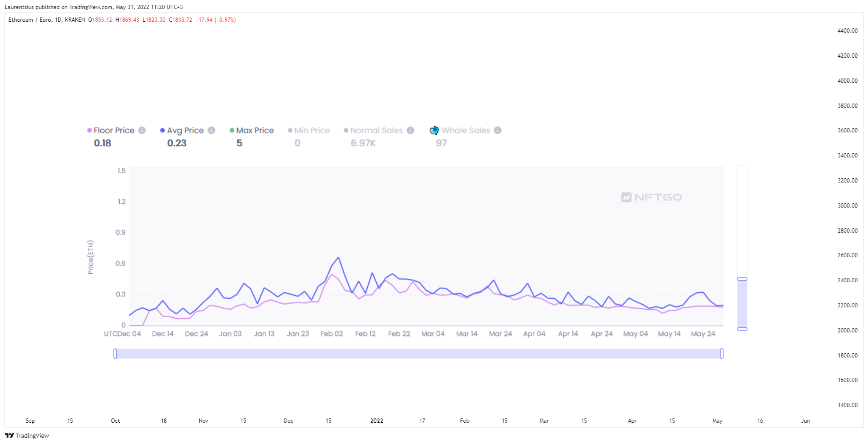Click the Floor Price info icon
Screen dimensions: 868x444
pos(142,131)
